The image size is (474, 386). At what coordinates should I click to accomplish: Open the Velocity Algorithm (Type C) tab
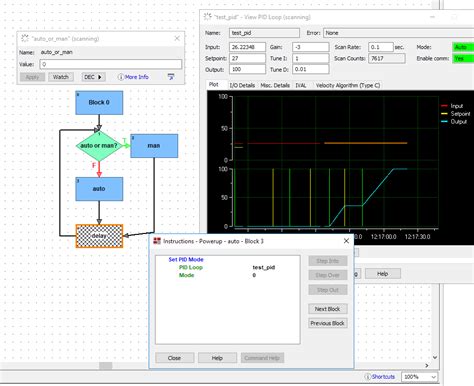pos(348,85)
